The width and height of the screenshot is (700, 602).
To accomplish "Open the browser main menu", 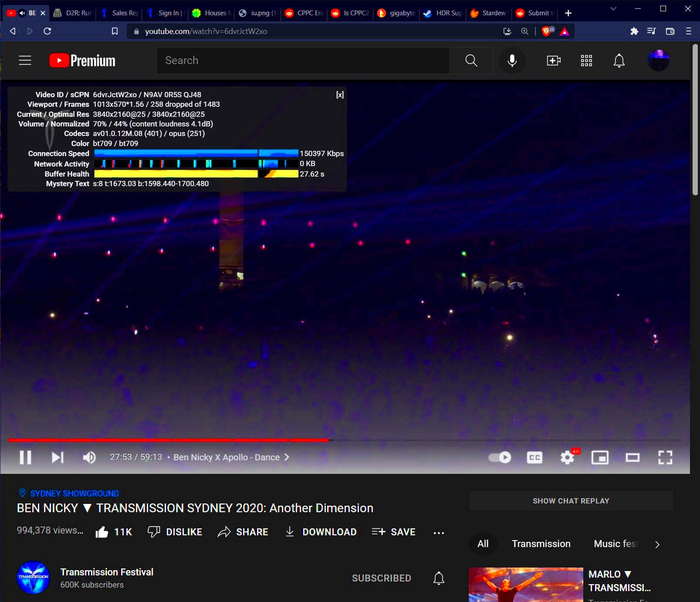I will [x=688, y=31].
